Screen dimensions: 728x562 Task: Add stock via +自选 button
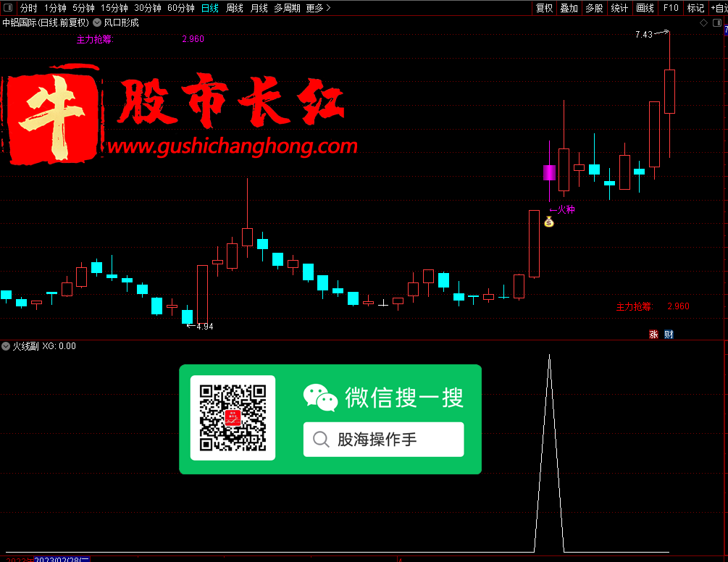pyautogui.click(x=719, y=8)
